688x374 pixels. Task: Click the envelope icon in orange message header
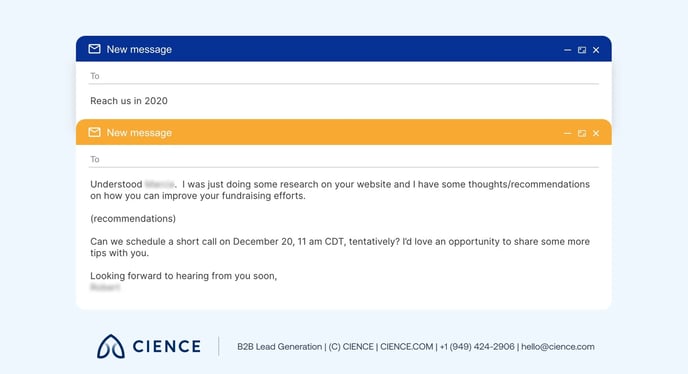point(94,132)
